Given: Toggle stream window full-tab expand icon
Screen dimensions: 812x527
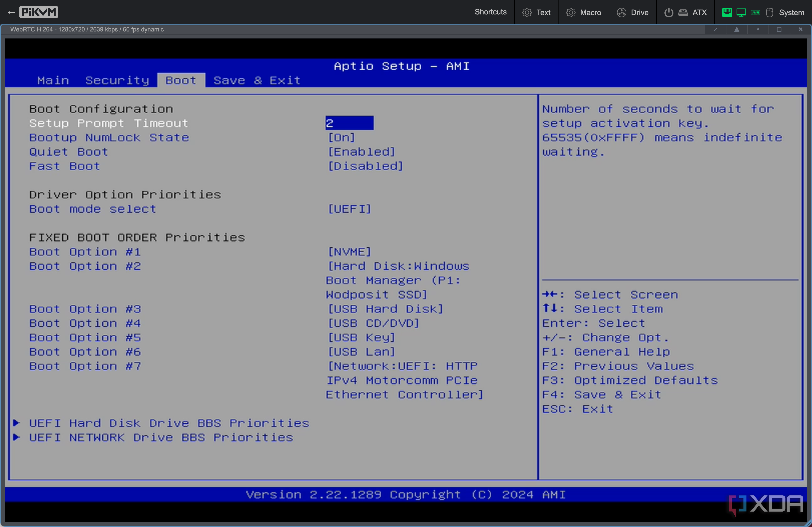Looking at the screenshot, I should [716, 29].
